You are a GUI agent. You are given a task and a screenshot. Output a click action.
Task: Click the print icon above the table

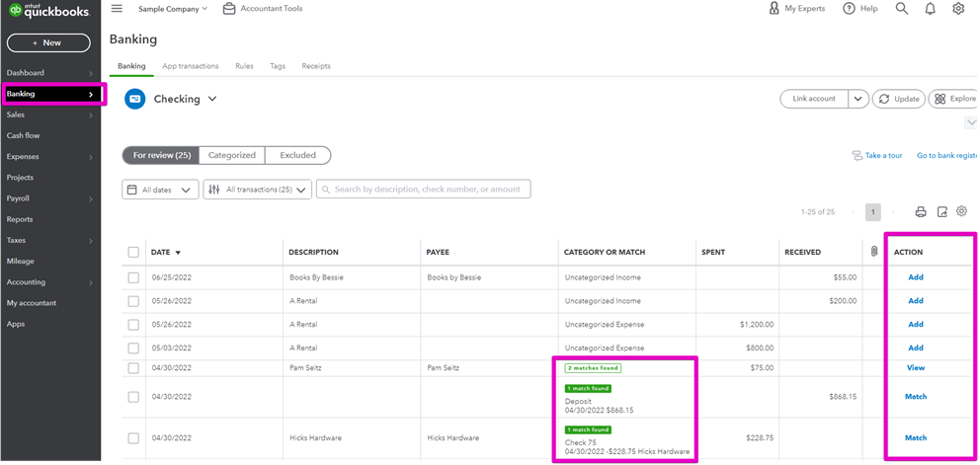point(921,212)
